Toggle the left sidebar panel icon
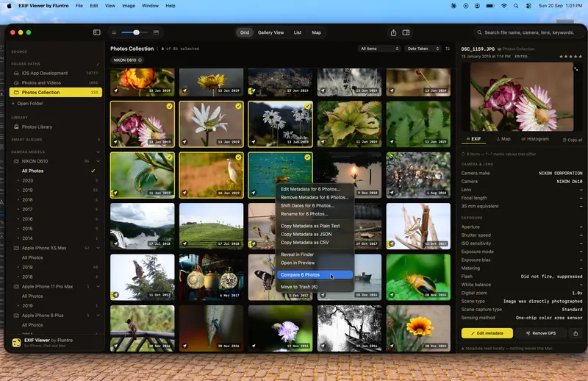Image resolution: width=588 pixels, height=381 pixels. [97, 32]
